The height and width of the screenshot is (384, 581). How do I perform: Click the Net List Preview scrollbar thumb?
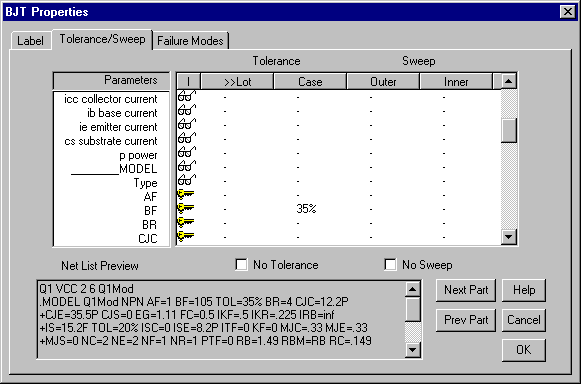tap(413, 309)
